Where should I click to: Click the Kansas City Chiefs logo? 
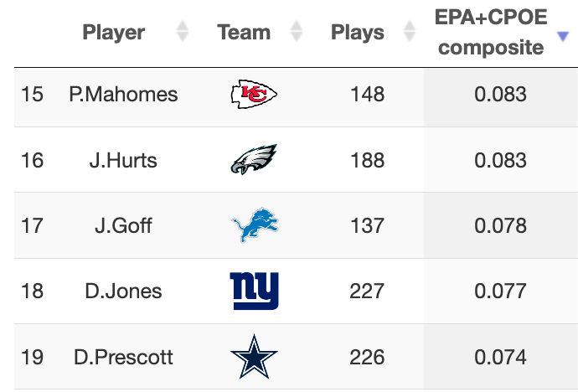click(x=254, y=94)
